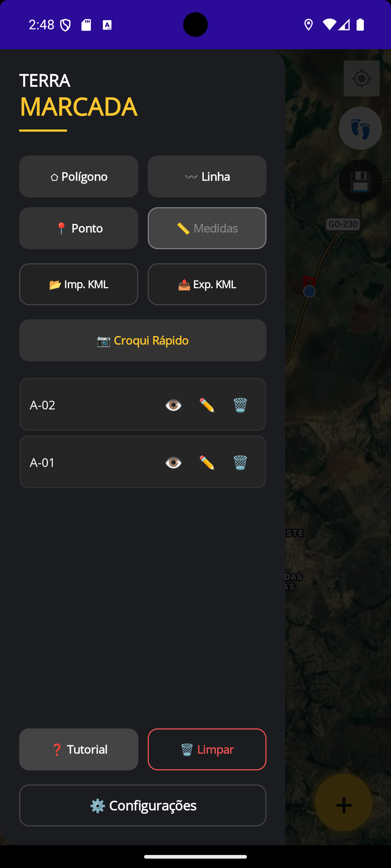Select the red map marker near GO-230
Viewport: 391px width, 868px height.
click(x=309, y=282)
